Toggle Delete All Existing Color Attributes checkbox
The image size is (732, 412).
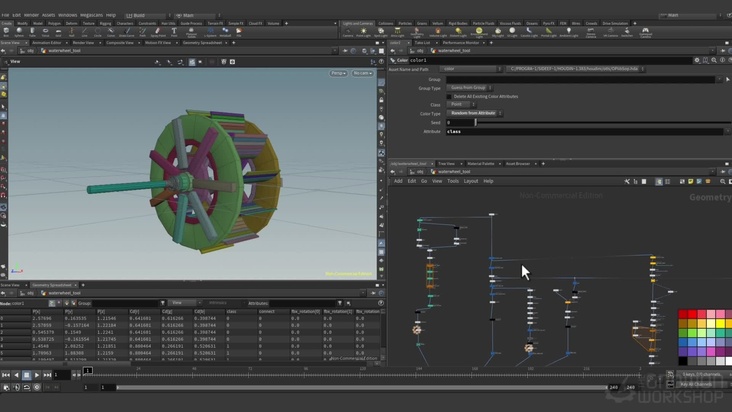click(449, 96)
